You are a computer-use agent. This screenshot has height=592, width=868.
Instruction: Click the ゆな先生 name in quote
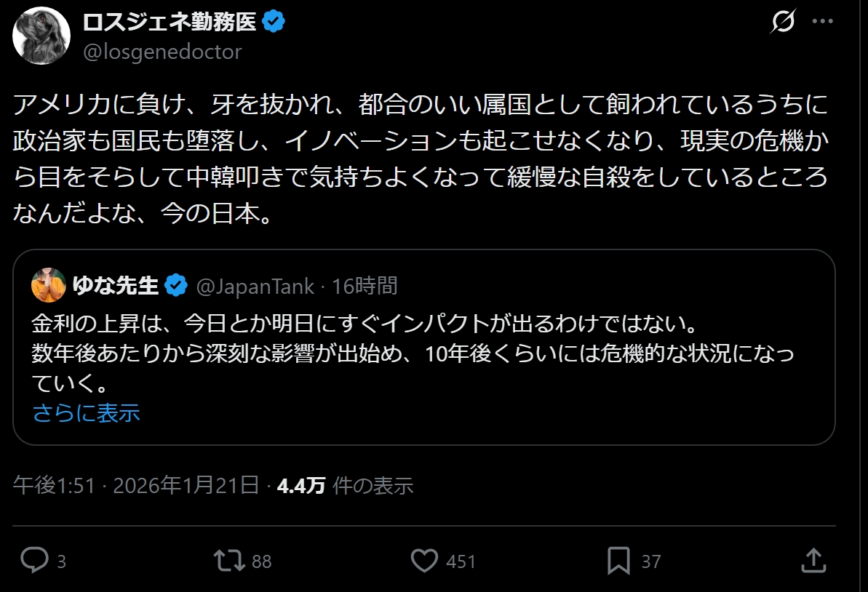pos(116,286)
